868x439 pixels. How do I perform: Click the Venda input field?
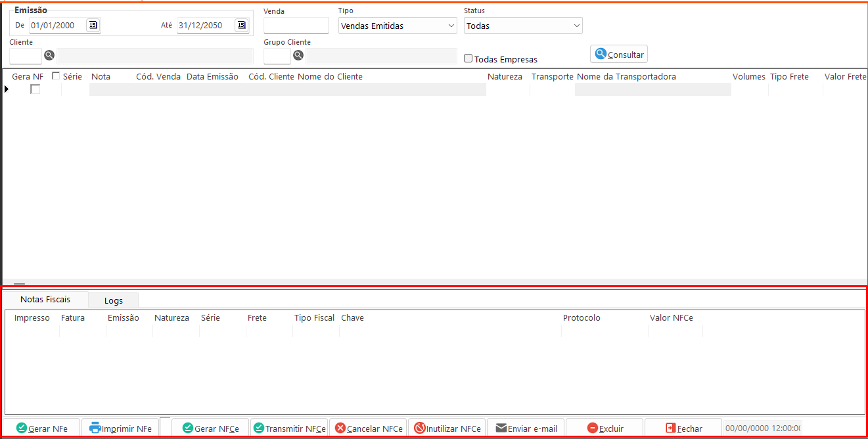296,26
